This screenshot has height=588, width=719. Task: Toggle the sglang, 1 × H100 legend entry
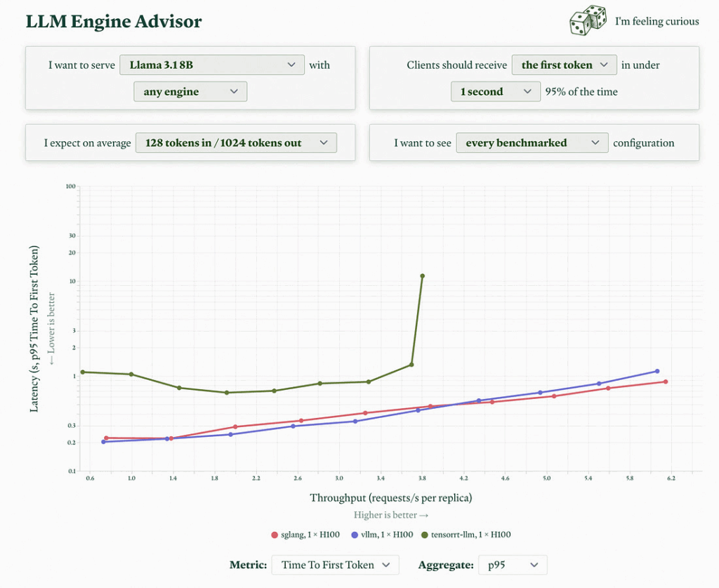point(305,535)
